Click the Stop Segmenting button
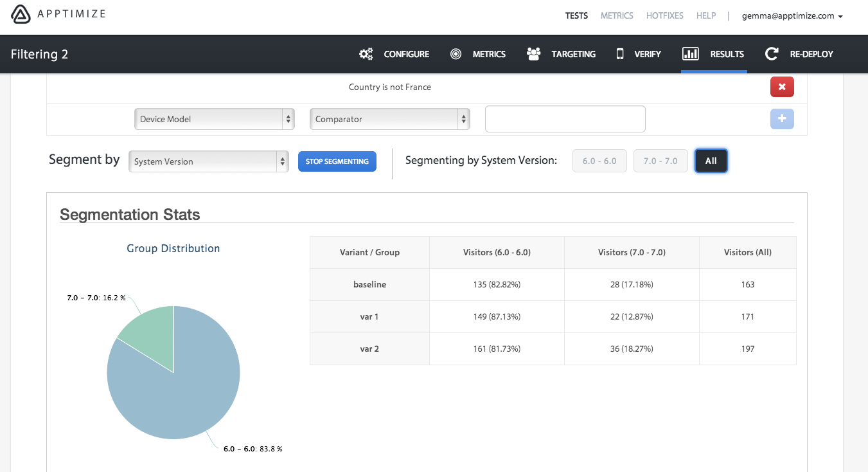 point(337,161)
